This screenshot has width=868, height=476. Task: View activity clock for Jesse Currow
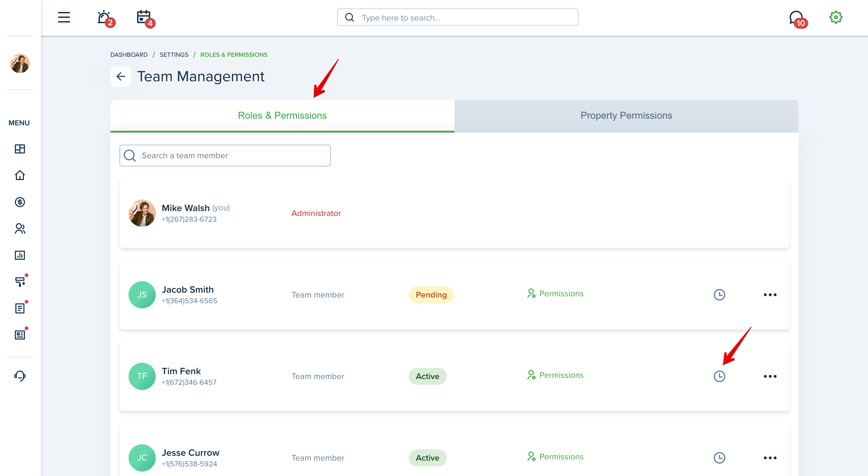click(x=720, y=458)
